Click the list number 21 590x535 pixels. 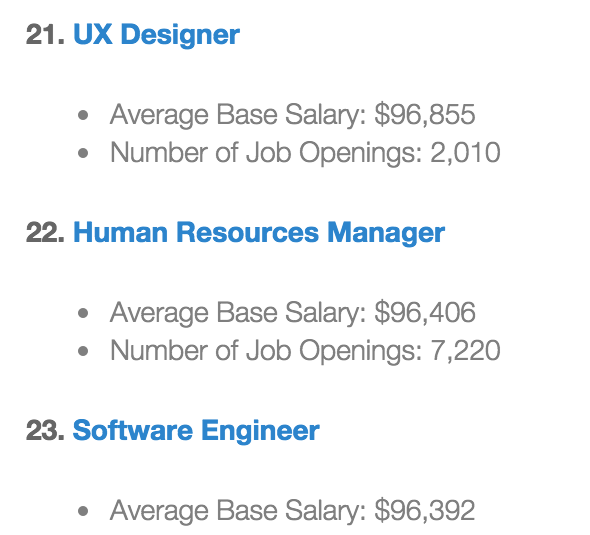click(45, 35)
